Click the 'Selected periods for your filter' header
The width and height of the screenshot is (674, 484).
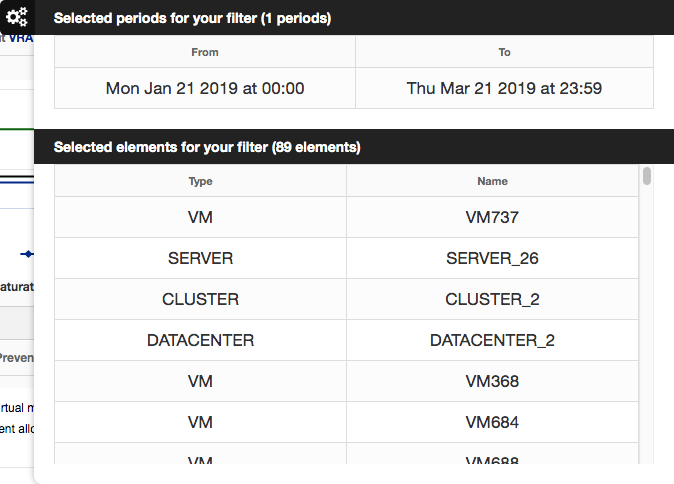[192, 18]
